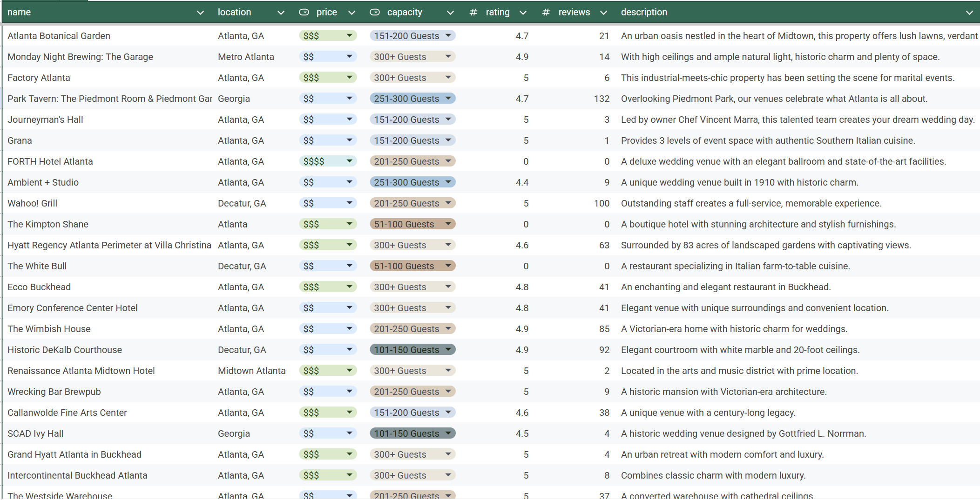Click the dropdown-type icon beside capacity header
Screen dimensions: 980x500
(x=375, y=12)
